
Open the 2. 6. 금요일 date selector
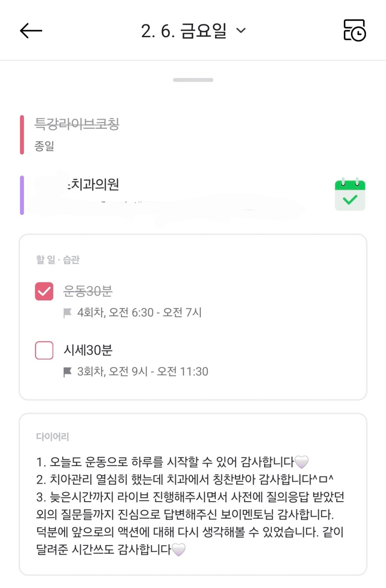(x=184, y=31)
